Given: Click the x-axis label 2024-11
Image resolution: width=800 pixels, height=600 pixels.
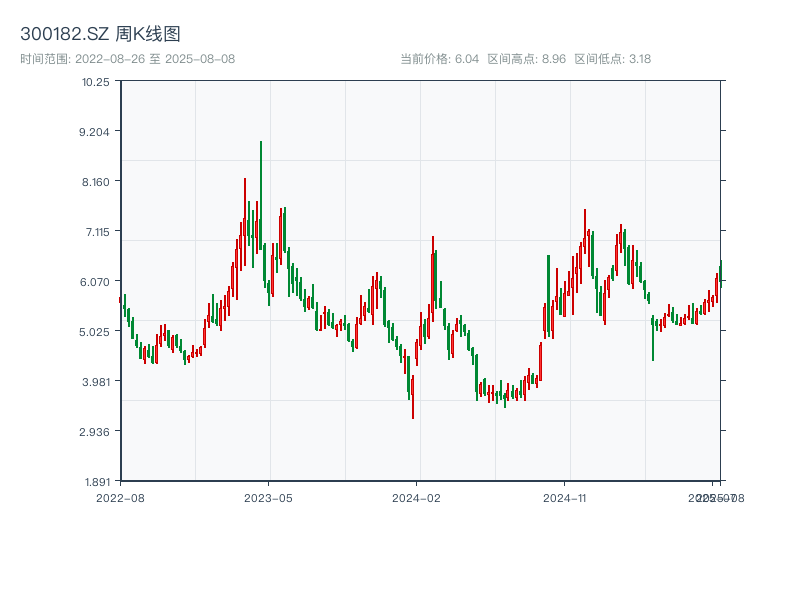Looking at the screenshot, I should (565, 498).
